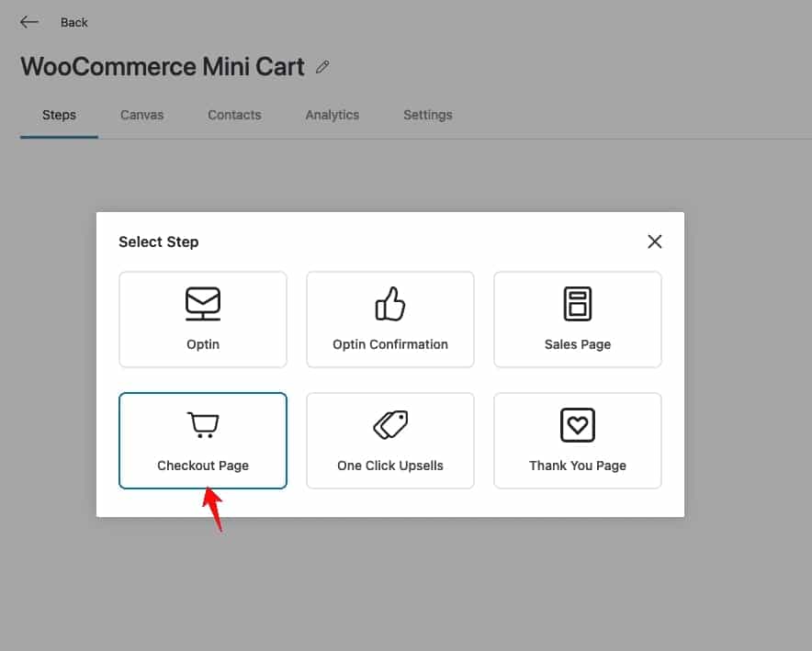
Task: Click the Optin Confirmation label
Action: click(390, 344)
